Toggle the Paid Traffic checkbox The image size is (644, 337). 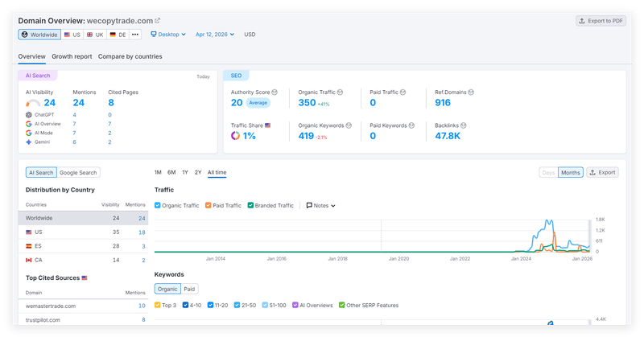[208, 205]
